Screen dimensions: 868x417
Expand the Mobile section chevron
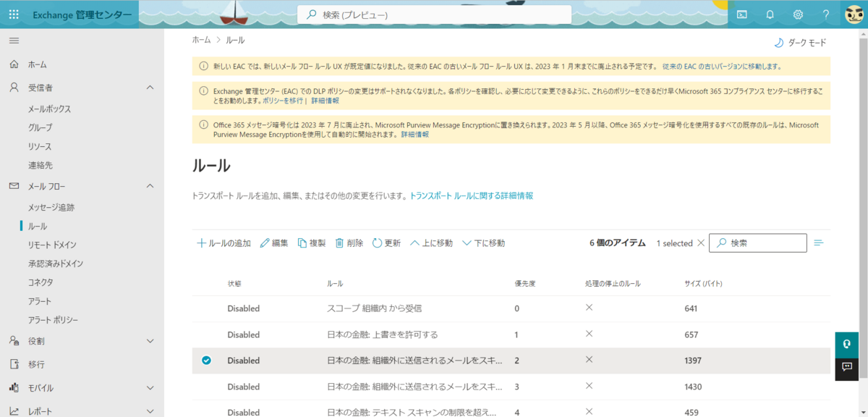(x=150, y=388)
